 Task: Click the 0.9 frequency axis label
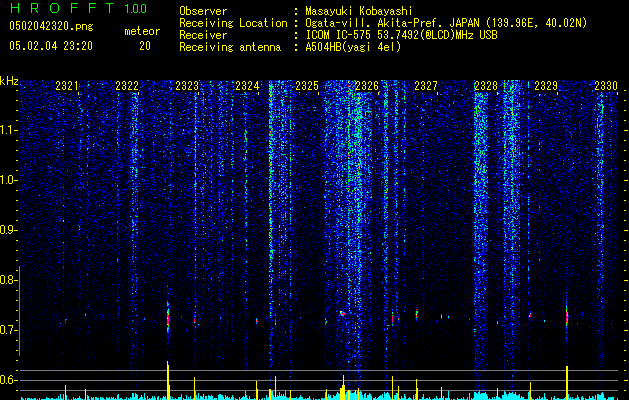[x=9, y=230]
